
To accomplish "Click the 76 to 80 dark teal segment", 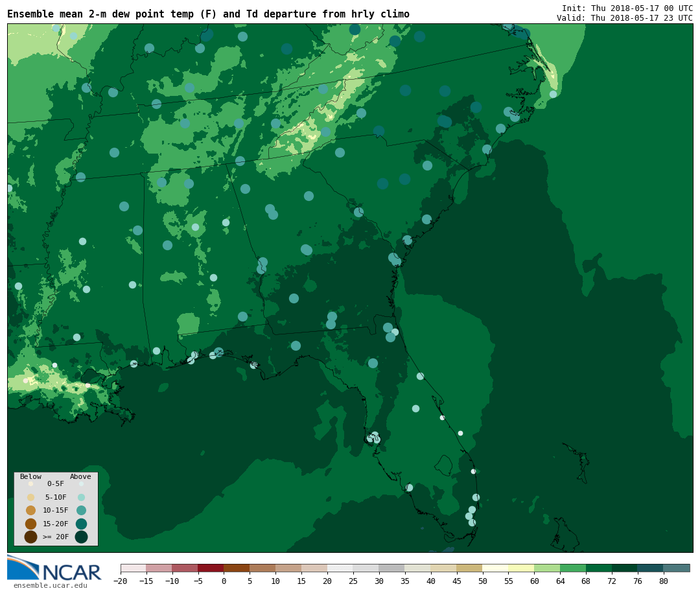I will pos(651,568).
